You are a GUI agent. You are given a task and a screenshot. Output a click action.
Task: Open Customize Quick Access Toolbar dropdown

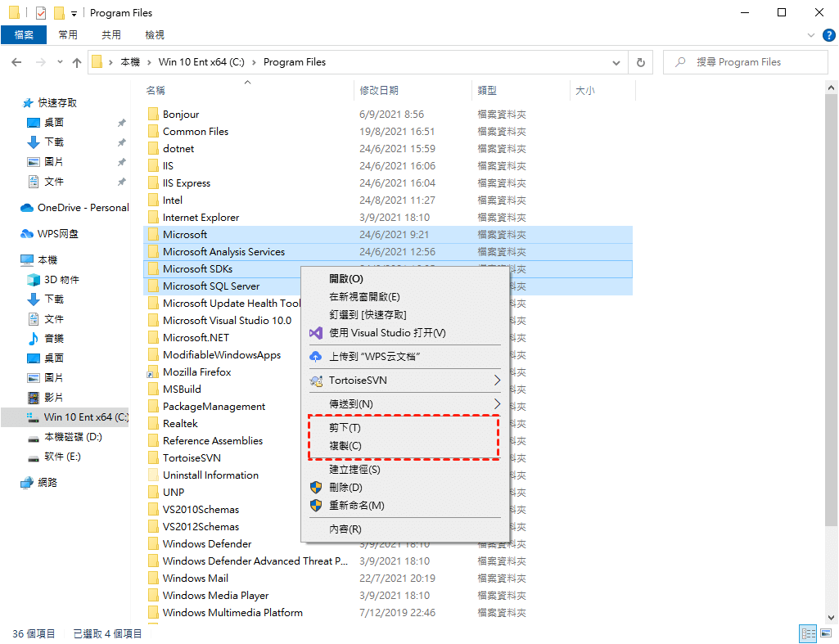point(74,13)
